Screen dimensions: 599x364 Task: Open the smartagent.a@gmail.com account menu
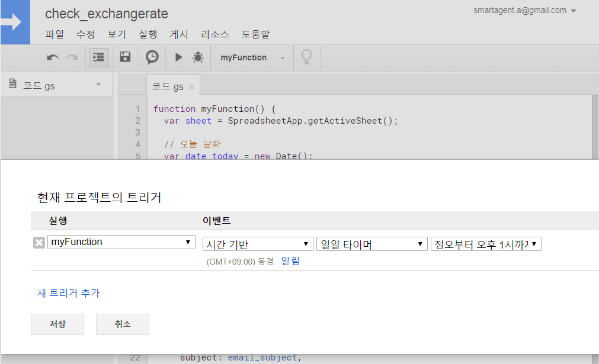click(x=525, y=11)
